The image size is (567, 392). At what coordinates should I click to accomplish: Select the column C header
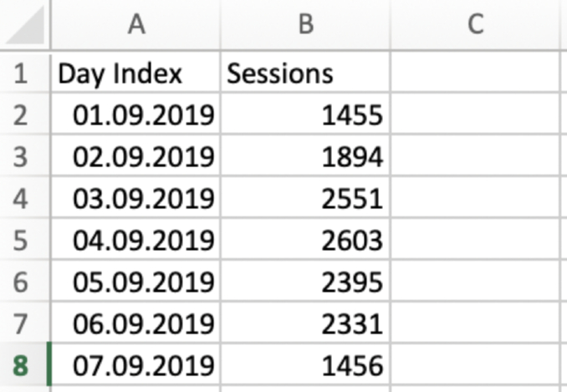(x=476, y=25)
